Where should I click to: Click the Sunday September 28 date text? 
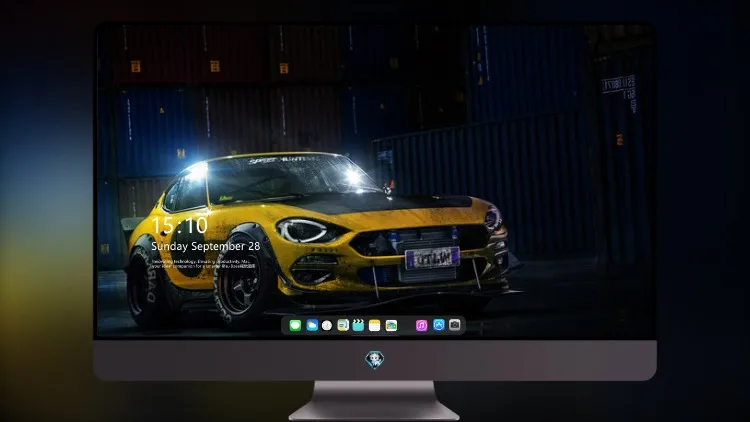click(x=206, y=246)
